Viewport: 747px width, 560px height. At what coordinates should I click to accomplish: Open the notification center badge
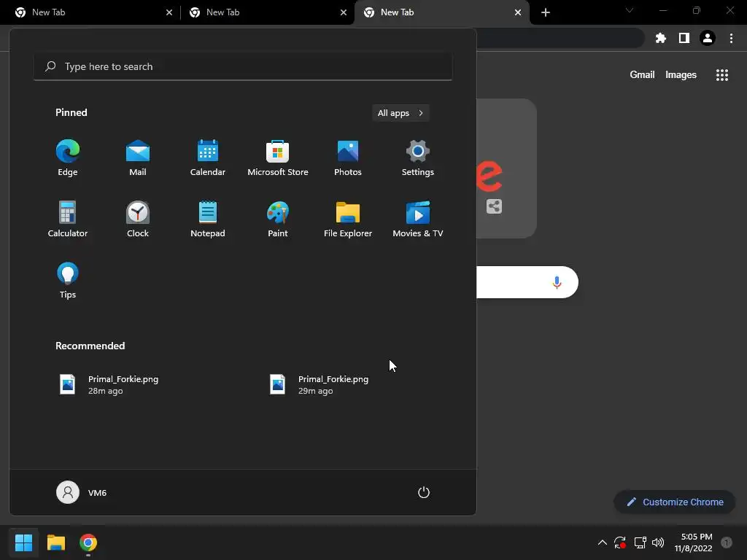pyautogui.click(x=727, y=542)
